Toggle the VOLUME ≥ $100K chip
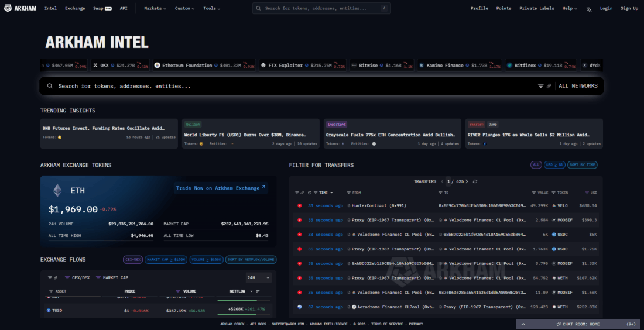The image size is (644, 330). (206, 260)
